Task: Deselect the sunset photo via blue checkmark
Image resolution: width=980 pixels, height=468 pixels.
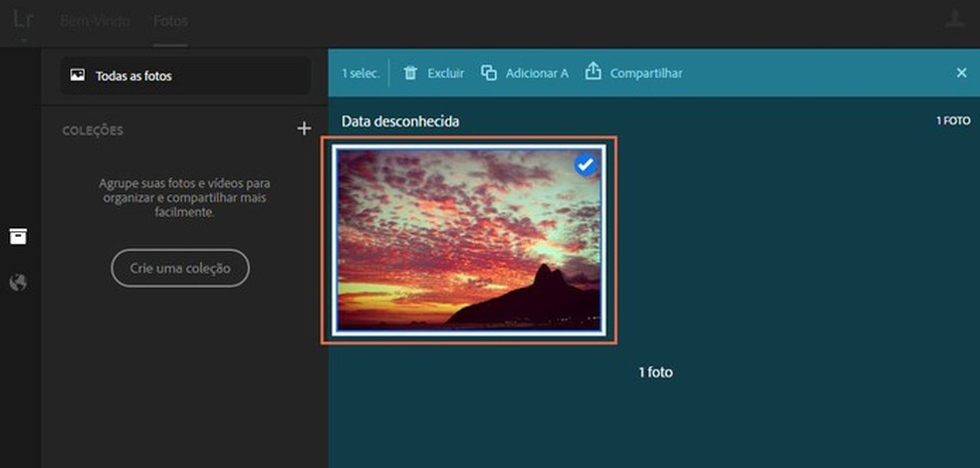Action: coord(586,165)
